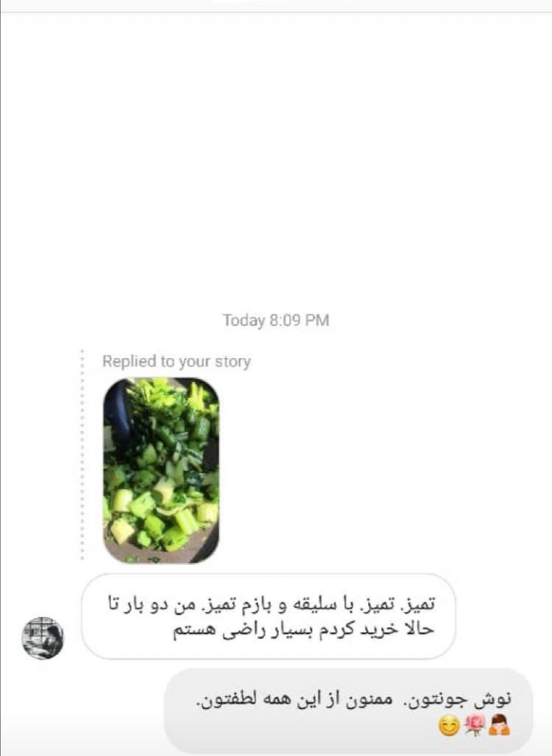Click the "Replied to your story" label
Screen dimensions: 552x756
coord(176,361)
